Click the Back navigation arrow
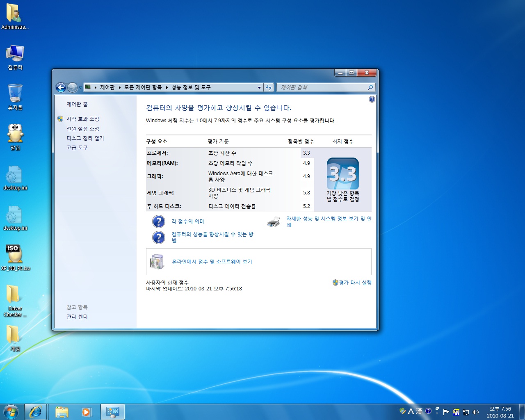This screenshot has width=525, height=420. click(x=61, y=87)
